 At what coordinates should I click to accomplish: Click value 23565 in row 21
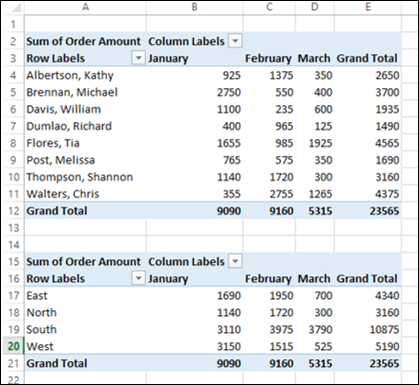point(384,363)
